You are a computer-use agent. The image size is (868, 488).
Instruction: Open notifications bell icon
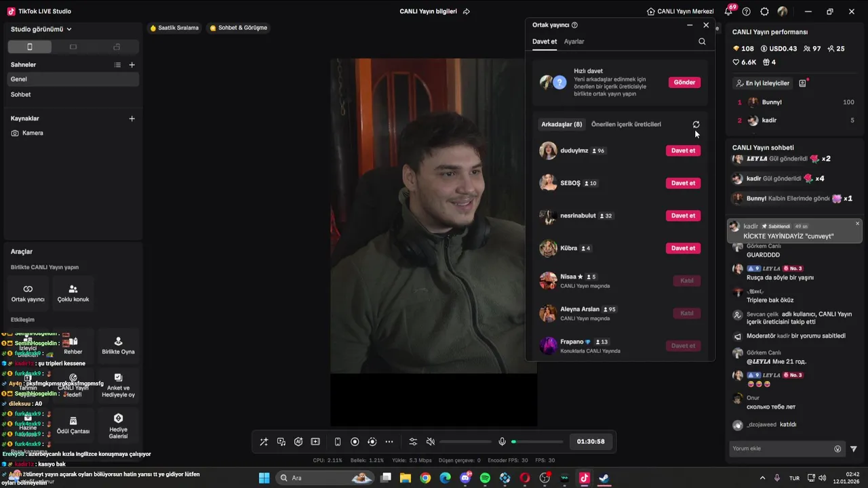728,12
